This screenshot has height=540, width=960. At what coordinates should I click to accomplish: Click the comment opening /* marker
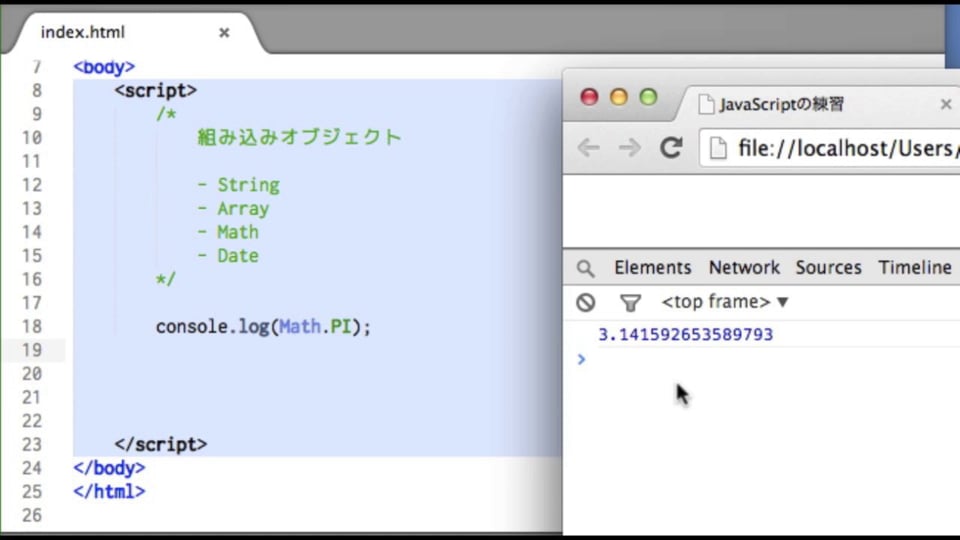[x=166, y=114]
